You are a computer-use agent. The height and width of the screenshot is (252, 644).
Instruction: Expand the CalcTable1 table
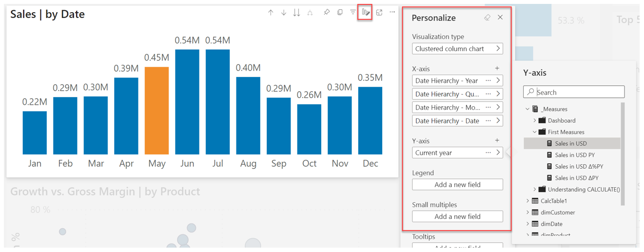(527, 201)
